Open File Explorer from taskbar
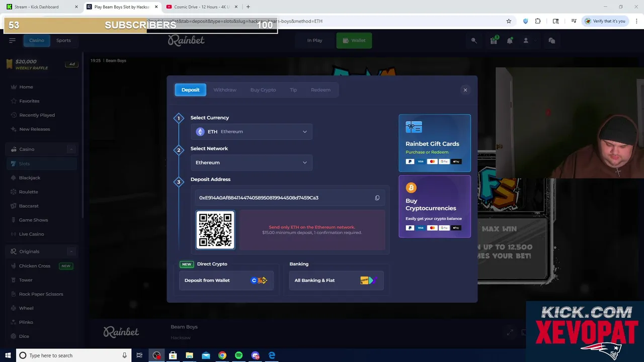Viewport: 644px width, 362px height. pos(189,355)
